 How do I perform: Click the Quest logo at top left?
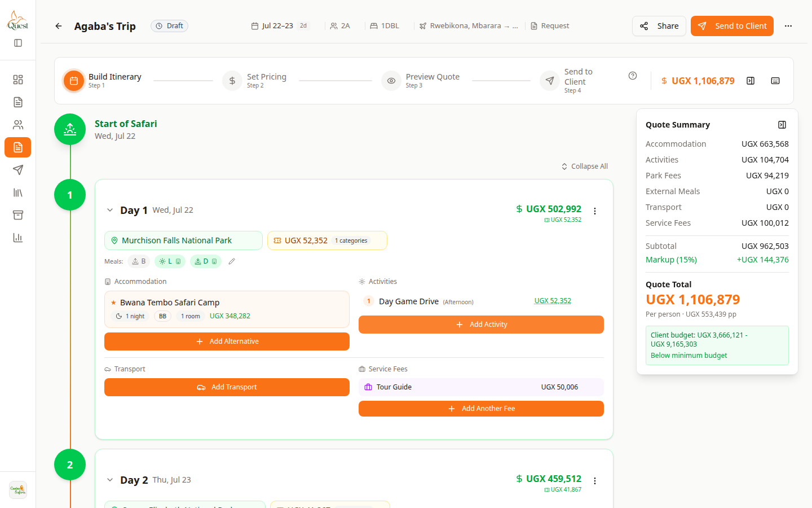pyautogui.click(x=17, y=20)
